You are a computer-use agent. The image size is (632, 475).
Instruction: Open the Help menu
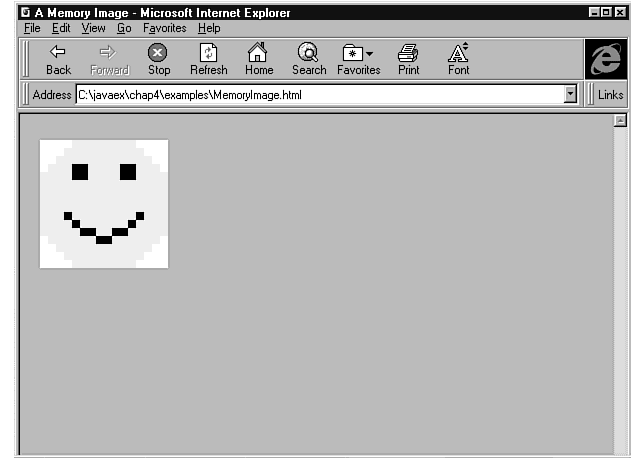pos(208,28)
